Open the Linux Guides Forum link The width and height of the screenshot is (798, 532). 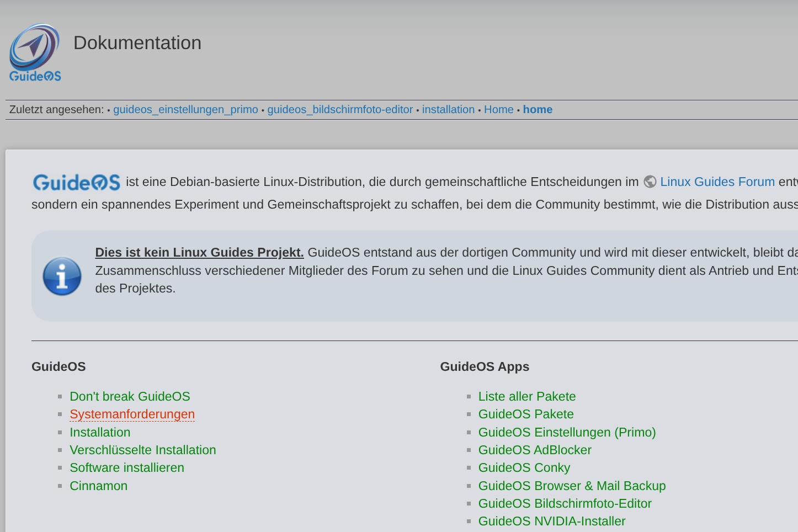717,182
